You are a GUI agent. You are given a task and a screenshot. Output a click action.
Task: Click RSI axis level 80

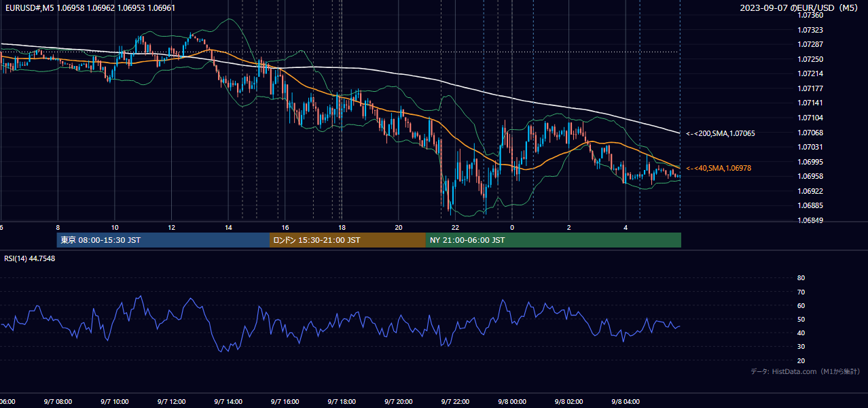(x=801, y=278)
